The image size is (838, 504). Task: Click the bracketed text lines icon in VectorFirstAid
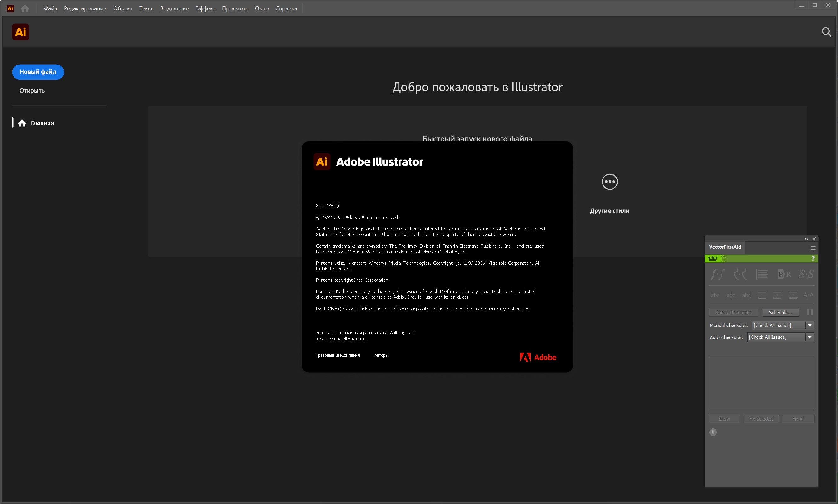tap(762, 274)
